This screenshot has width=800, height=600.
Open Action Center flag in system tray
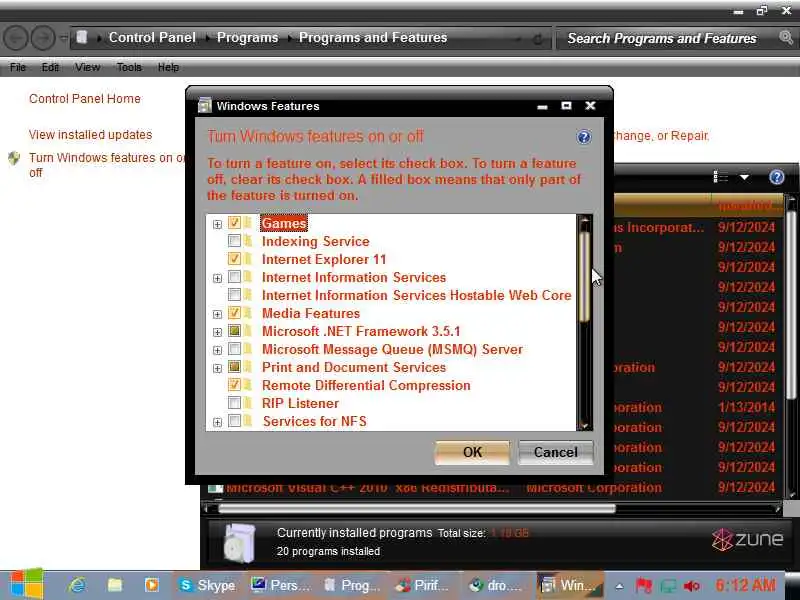click(x=644, y=585)
